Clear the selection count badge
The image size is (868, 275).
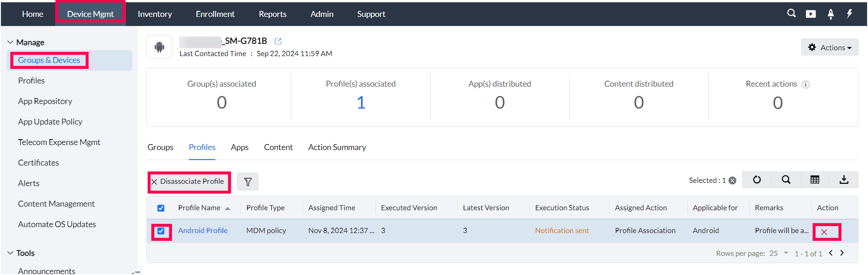(733, 181)
